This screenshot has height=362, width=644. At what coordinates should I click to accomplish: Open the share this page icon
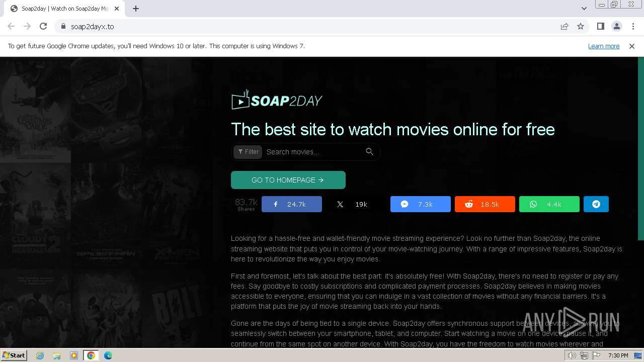(565, 26)
